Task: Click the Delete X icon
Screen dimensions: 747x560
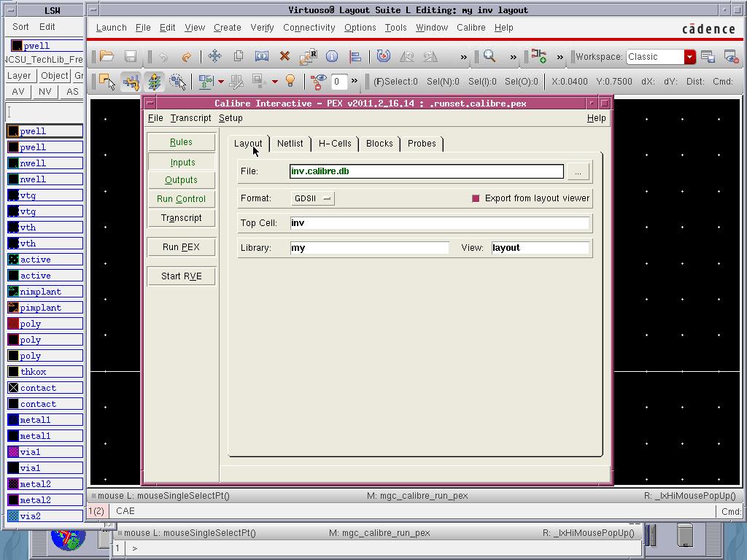Action: pyautogui.click(x=285, y=56)
